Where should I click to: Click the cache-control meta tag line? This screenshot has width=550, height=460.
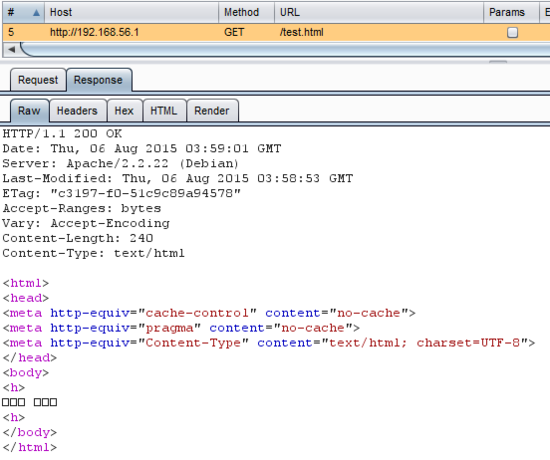209,313
